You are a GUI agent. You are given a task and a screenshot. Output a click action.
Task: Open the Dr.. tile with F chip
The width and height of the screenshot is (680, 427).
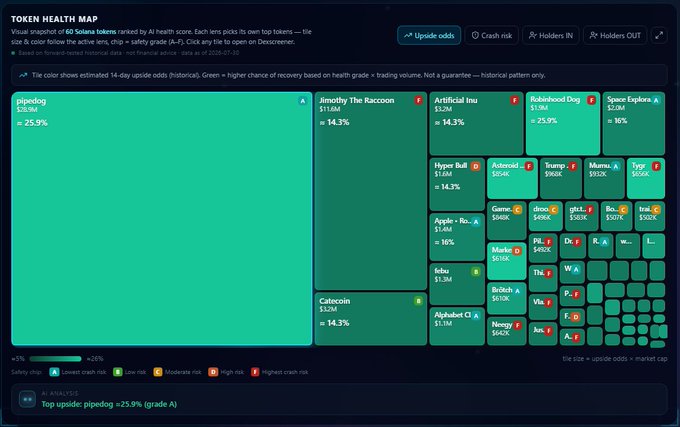coord(572,246)
